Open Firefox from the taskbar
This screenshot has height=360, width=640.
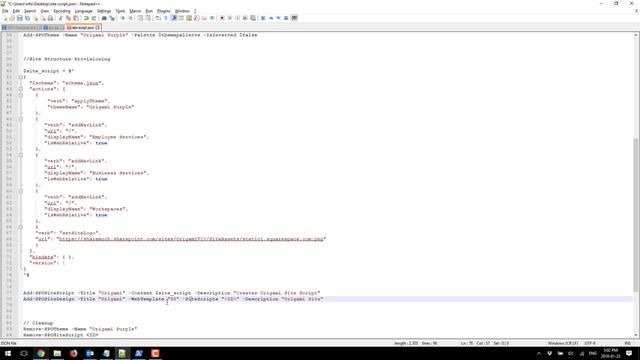(73, 353)
